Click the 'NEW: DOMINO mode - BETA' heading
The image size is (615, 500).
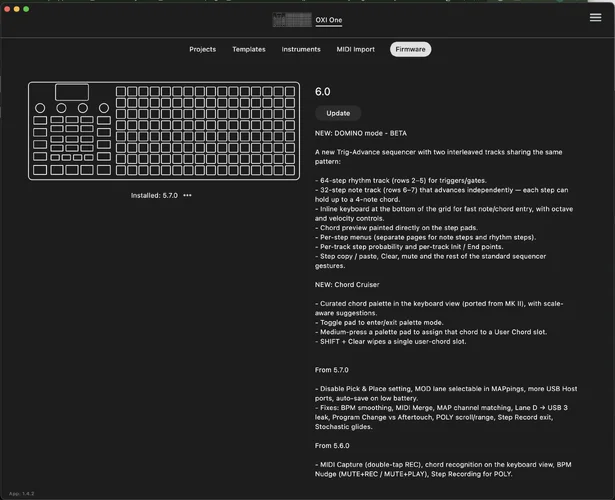(x=360, y=133)
